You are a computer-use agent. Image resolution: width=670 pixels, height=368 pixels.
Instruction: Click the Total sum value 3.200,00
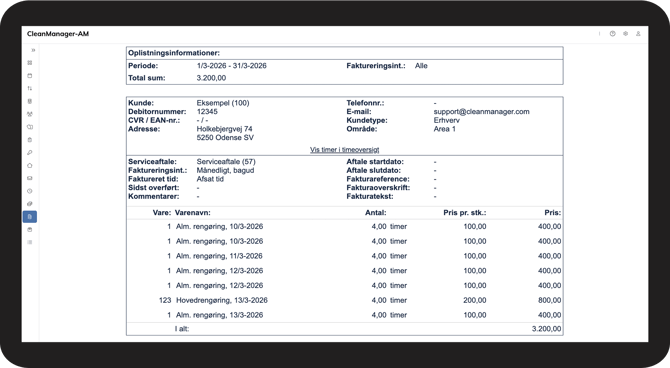[212, 78]
